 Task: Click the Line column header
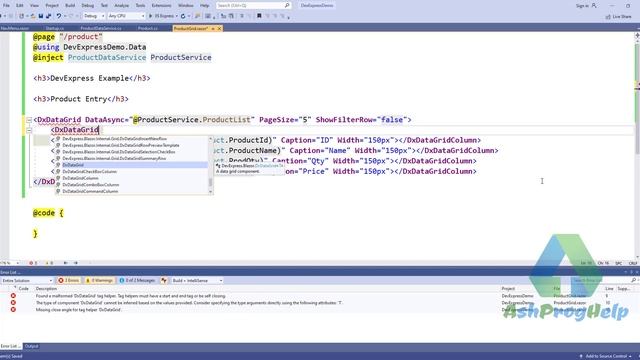pyautogui.click(x=609, y=289)
